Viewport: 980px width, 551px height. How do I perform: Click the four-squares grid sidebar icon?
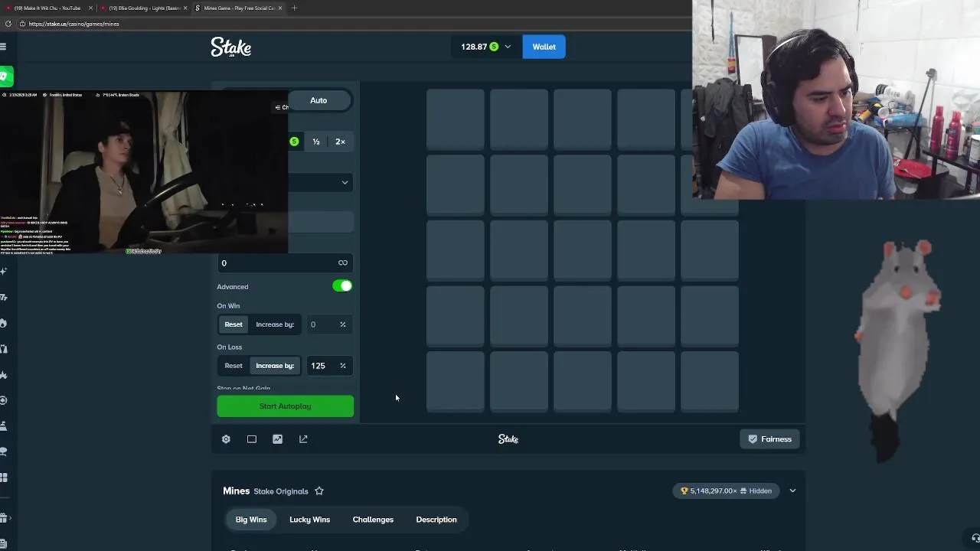(x=4, y=478)
